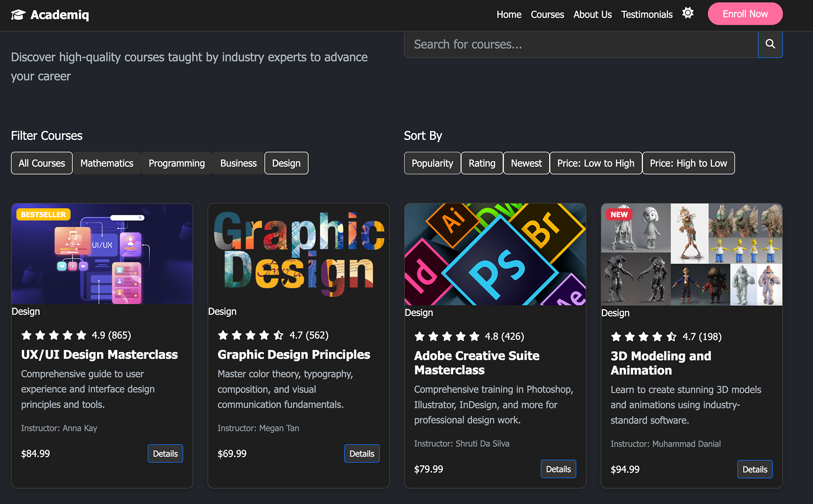The width and height of the screenshot is (813, 504).
Task: Sort by Price: Low to High
Action: 595,163
